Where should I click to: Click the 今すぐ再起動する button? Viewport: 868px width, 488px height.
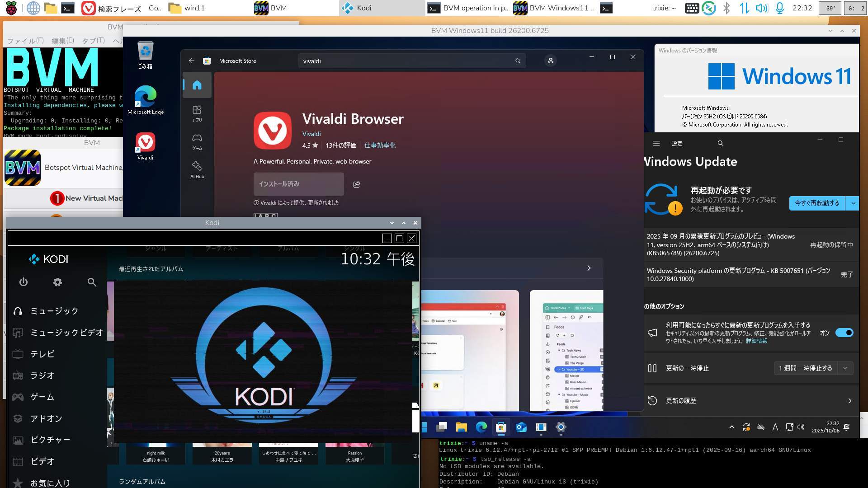[817, 203]
